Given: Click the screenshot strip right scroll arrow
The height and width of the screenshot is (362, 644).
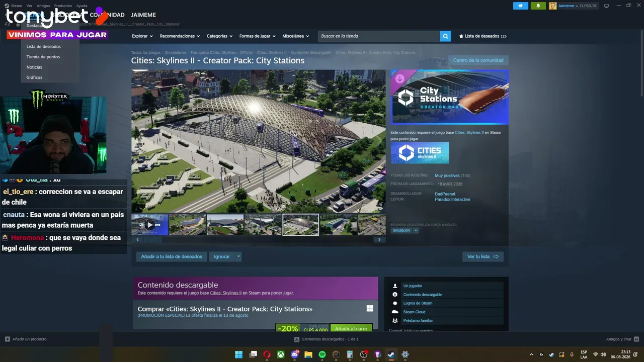Looking at the screenshot, I should 379,240.
